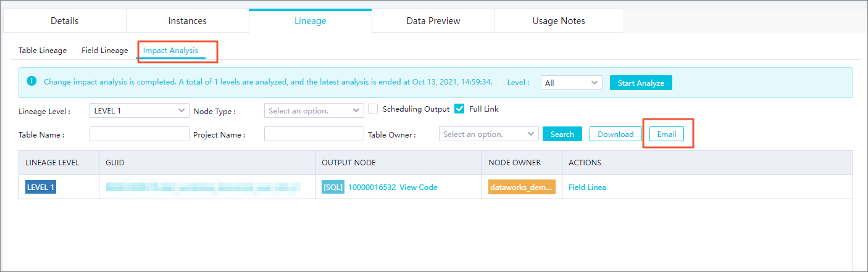Enable the Scheduling Output checkbox
The width and height of the screenshot is (868, 272).
(x=373, y=109)
